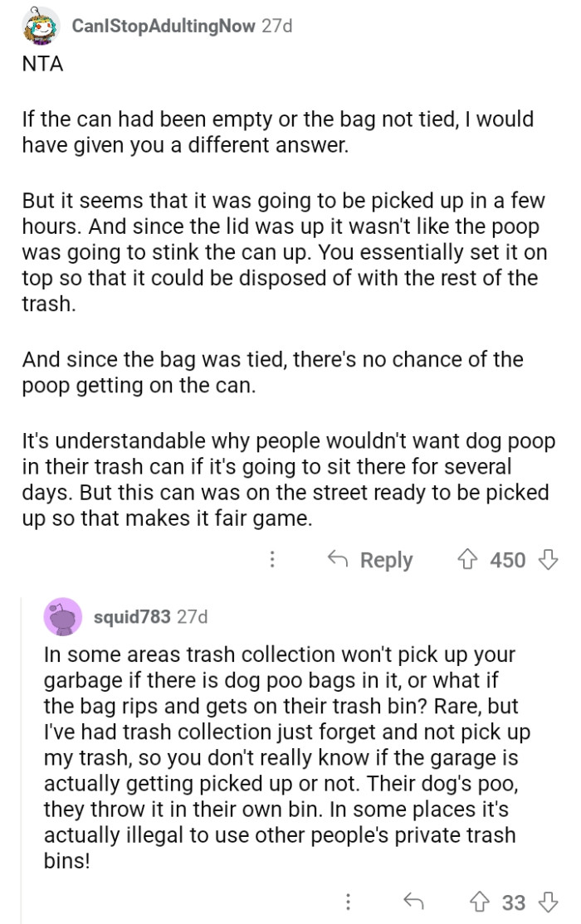Click Reply under CanIStopAdultingNow's comment
The width and height of the screenshot is (581, 924).
tap(371, 560)
